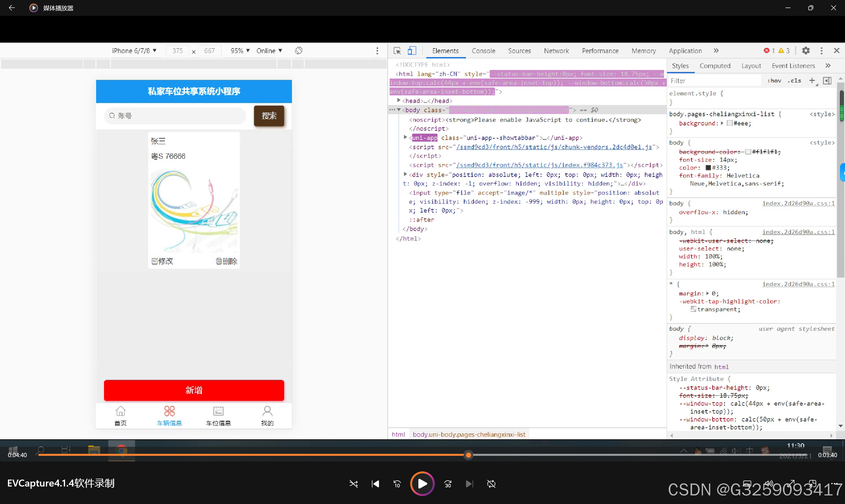
Task: Open the #f1f1f1 background-color swatch
Action: (x=748, y=152)
